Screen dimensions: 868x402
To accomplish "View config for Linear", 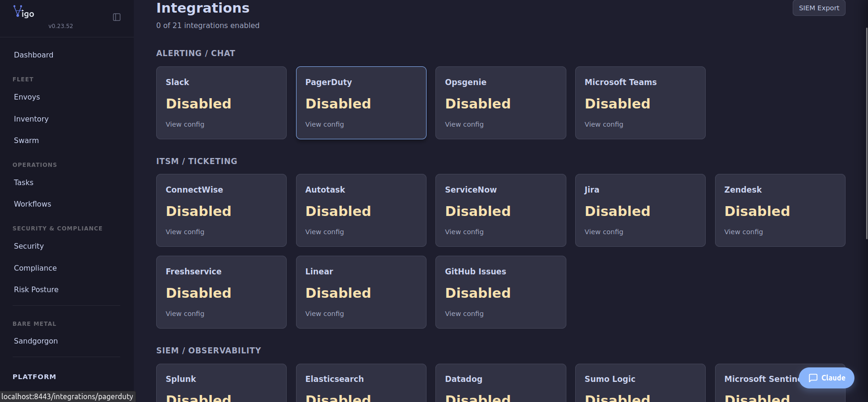I will tap(325, 314).
